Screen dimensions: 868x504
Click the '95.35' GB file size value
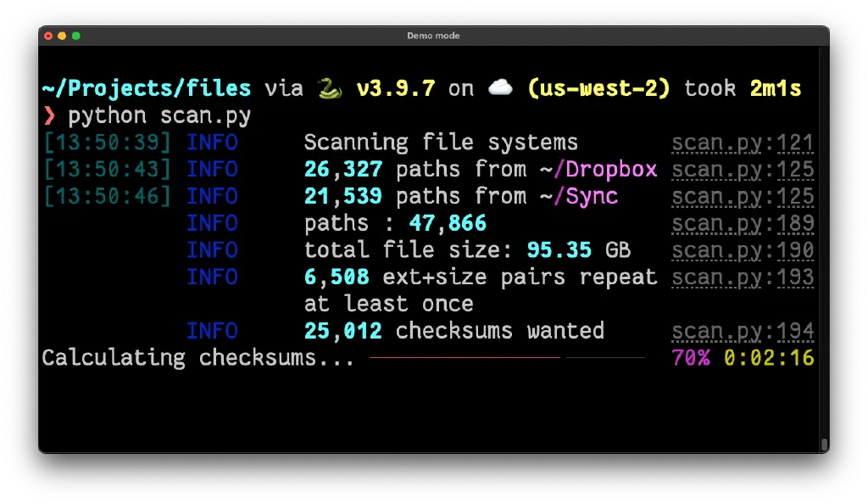pyautogui.click(x=559, y=250)
